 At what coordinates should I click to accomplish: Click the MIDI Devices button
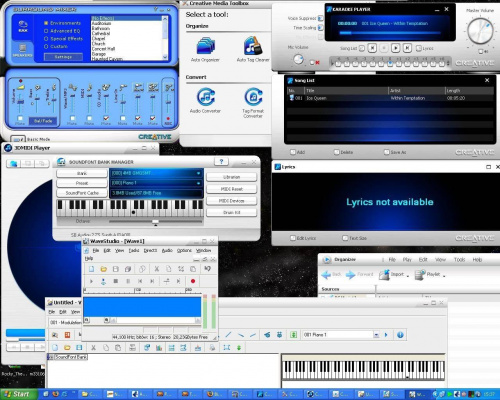click(231, 201)
